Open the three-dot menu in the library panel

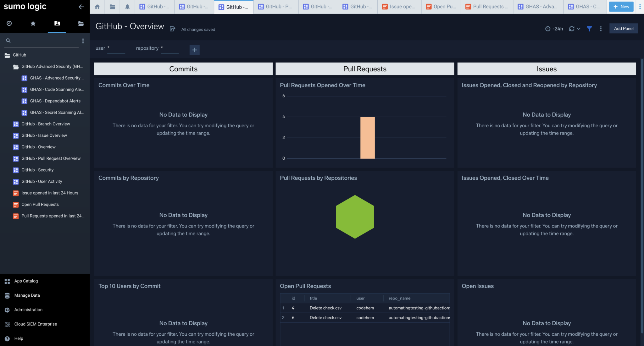pyautogui.click(x=83, y=41)
